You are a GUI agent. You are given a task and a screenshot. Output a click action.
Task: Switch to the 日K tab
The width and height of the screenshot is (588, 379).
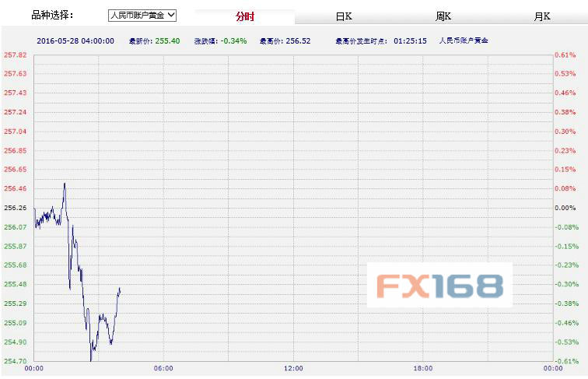pyautogui.click(x=344, y=16)
